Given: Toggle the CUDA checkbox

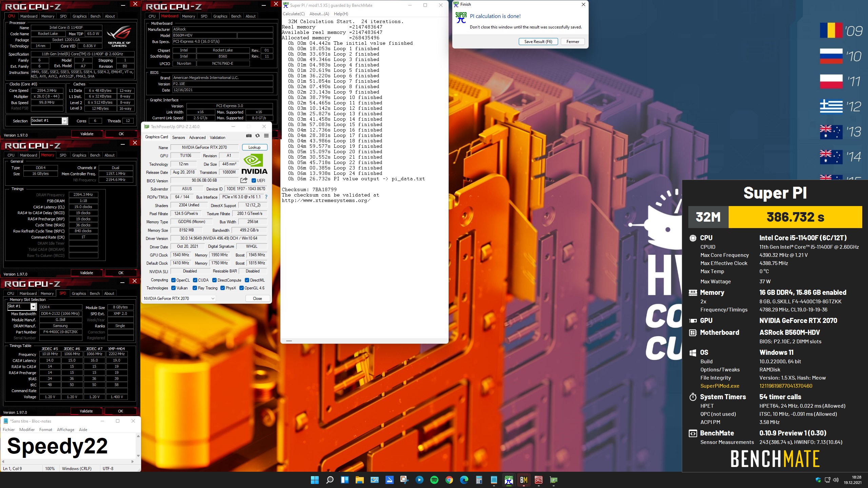Looking at the screenshot, I should coord(195,280).
